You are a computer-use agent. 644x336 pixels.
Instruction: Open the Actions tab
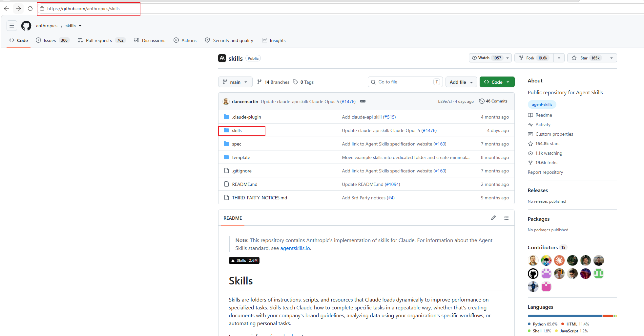185,40
